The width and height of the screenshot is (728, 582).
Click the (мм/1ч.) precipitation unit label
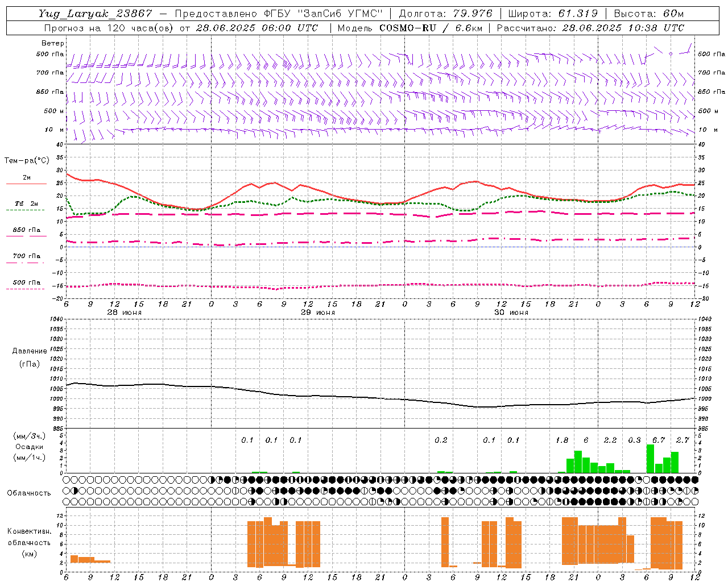(30, 458)
